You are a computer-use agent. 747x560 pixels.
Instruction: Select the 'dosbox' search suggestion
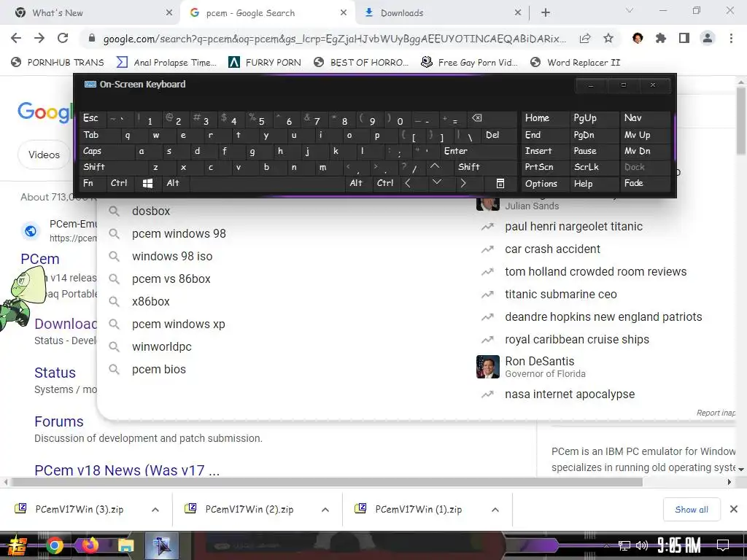151,211
